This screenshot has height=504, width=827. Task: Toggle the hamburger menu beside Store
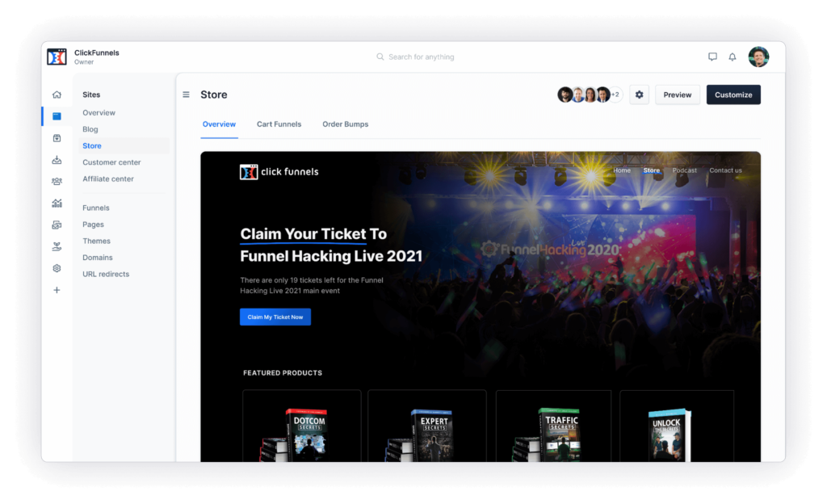click(187, 94)
